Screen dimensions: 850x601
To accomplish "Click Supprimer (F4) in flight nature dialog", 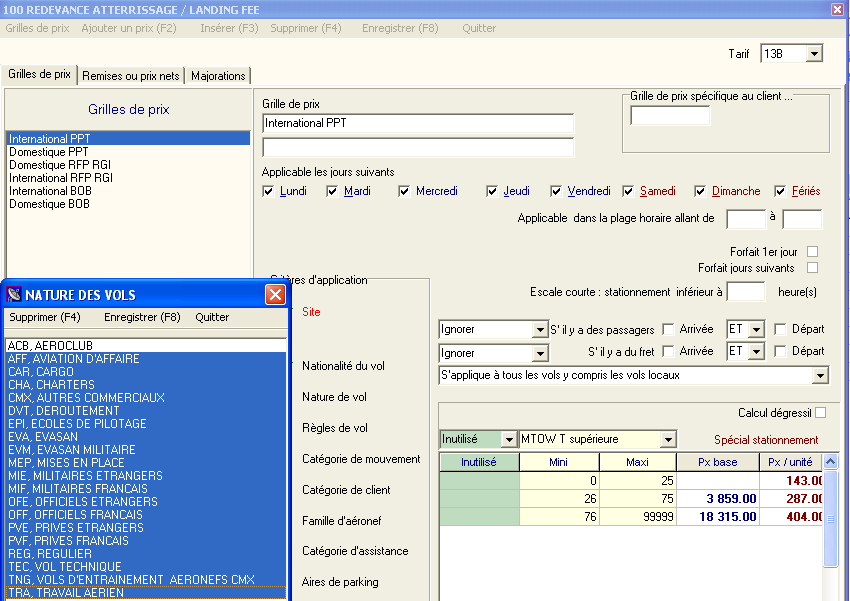I will point(45,317).
